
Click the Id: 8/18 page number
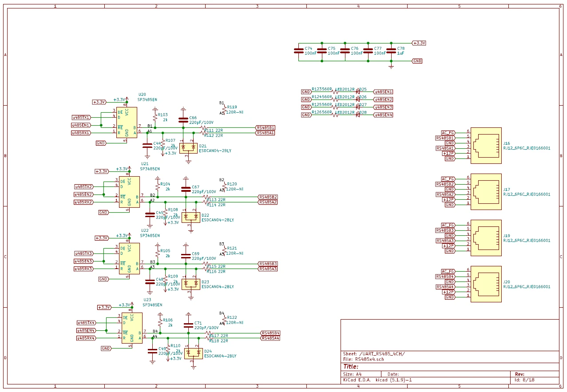(x=524, y=380)
